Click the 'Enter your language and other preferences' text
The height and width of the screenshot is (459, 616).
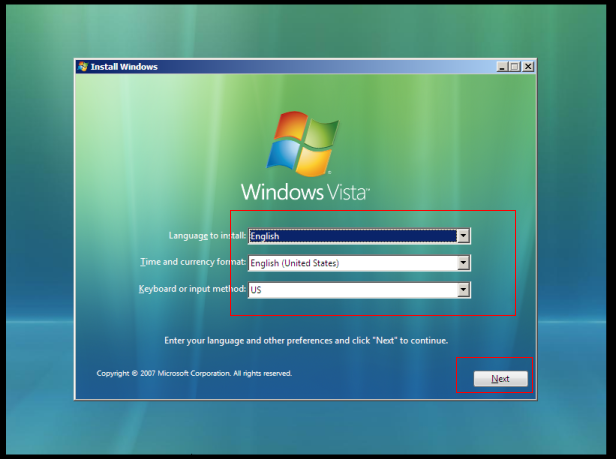[306, 340]
